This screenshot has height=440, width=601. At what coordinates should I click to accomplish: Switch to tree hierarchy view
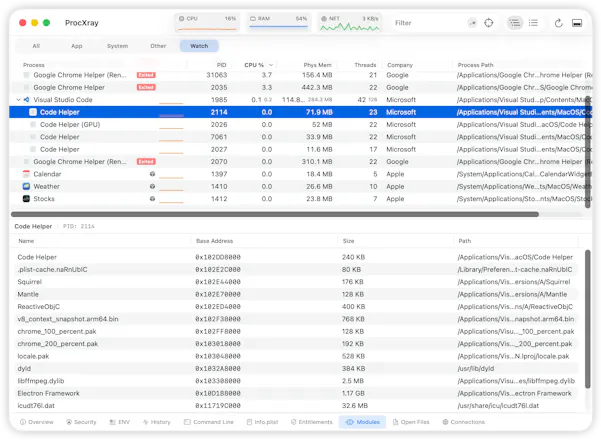(x=515, y=23)
